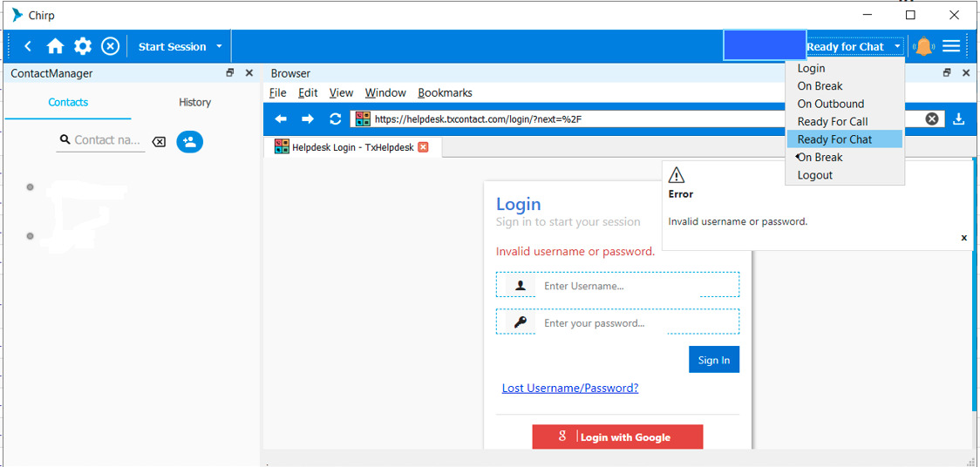Close the Helpdesk Login tab
Screen dimensions: 980x467
(x=423, y=147)
